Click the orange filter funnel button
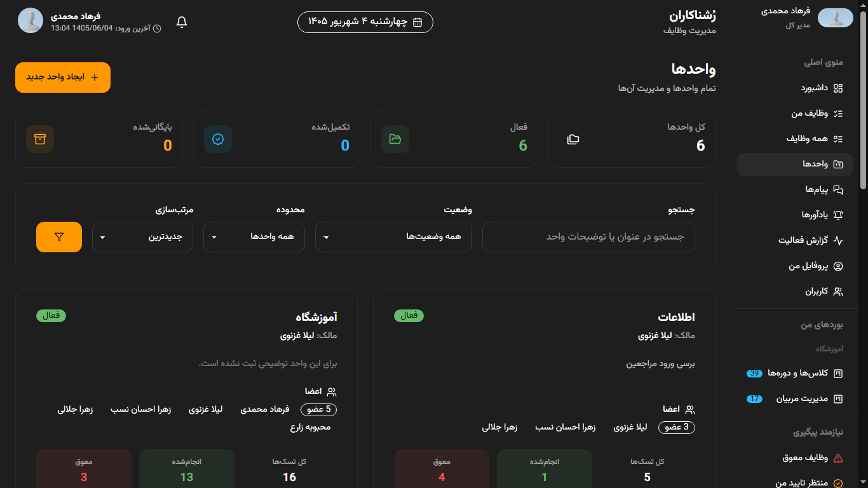Screen dimensions: 868x488 coord(59,237)
